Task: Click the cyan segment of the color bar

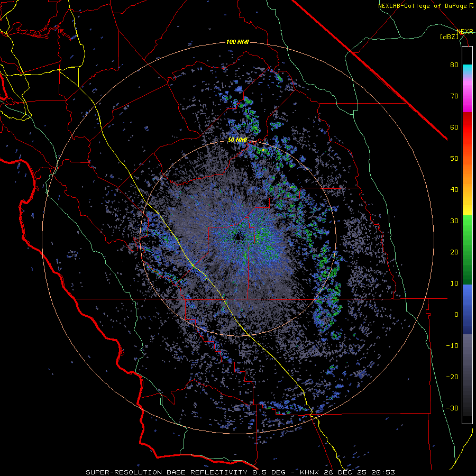Action: pyautogui.click(x=467, y=69)
